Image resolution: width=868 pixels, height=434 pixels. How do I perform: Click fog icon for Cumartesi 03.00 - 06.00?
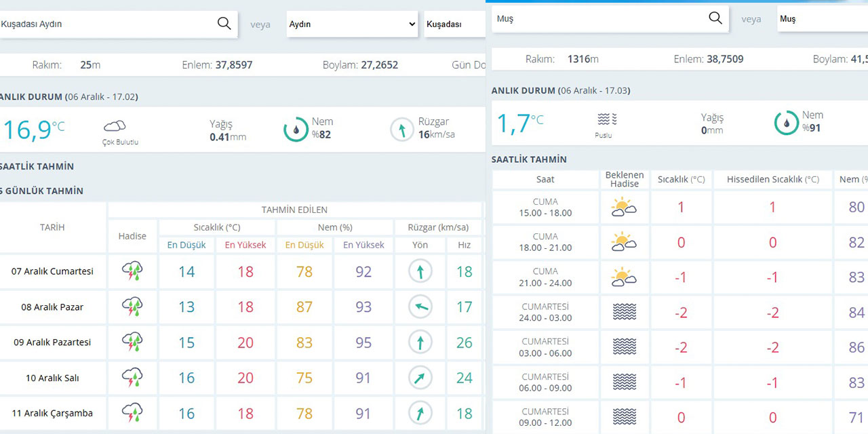point(624,347)
